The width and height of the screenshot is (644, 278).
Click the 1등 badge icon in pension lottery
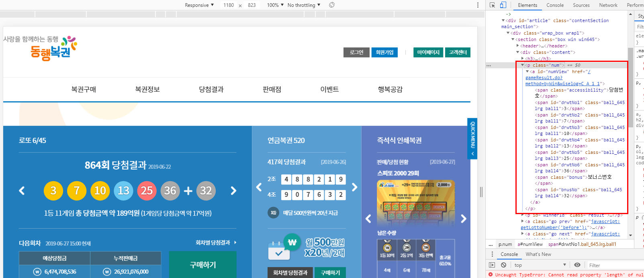[274, 213]
